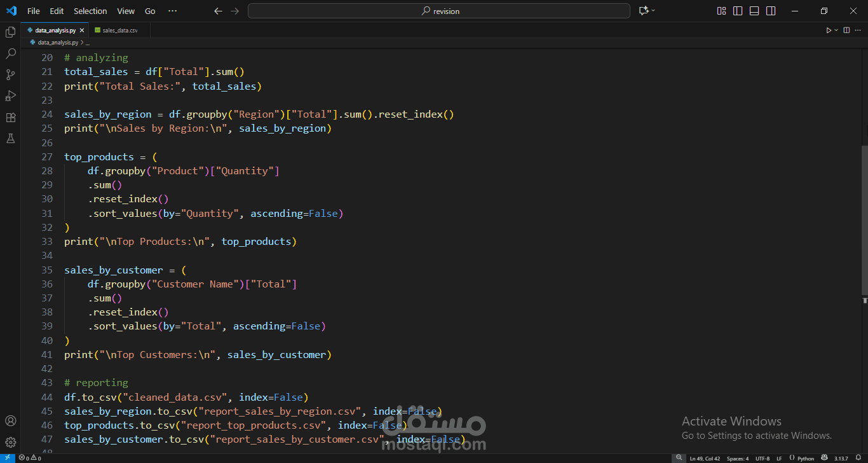Screen dimensions: 868x463
Task: Toggle the bottom panel layout button
Action: pyautogui.click(x=754, y=11)
